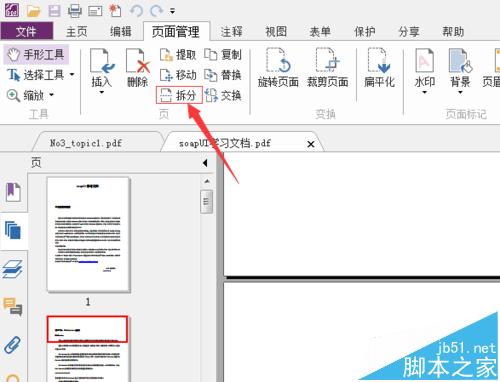Open the No3_topic1.pdf document tab
The width and height of the screenshot is (500, 382).
pyautogui.click(x=86, y=143)
